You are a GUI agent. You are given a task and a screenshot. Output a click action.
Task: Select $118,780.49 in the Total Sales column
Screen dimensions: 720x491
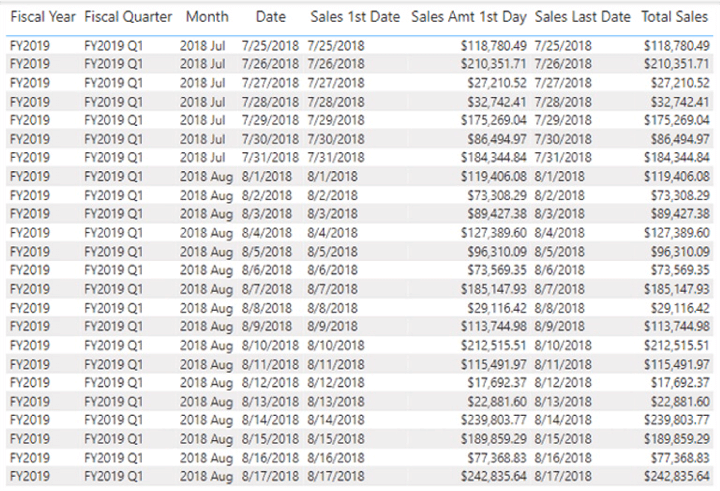pyautogui.click(x=677, y=47)
